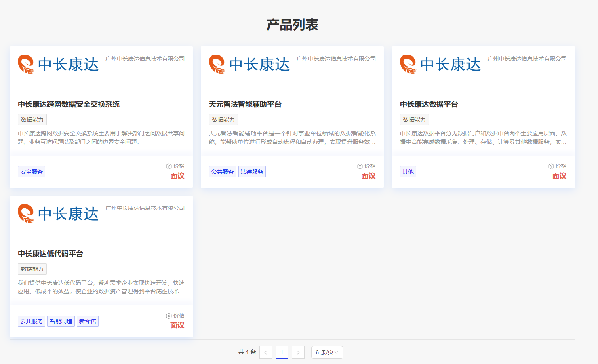Open the 中长康达数据平台 product title
This screenshot has height=364, width=598.
(429, 104)
